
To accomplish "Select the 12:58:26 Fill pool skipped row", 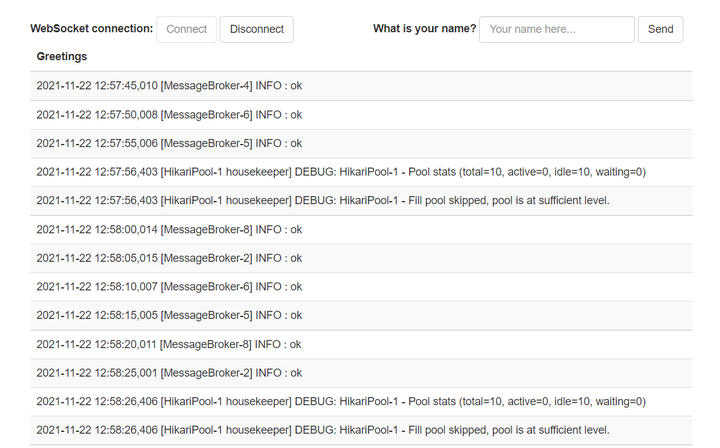I will click(x=361, y=430).
